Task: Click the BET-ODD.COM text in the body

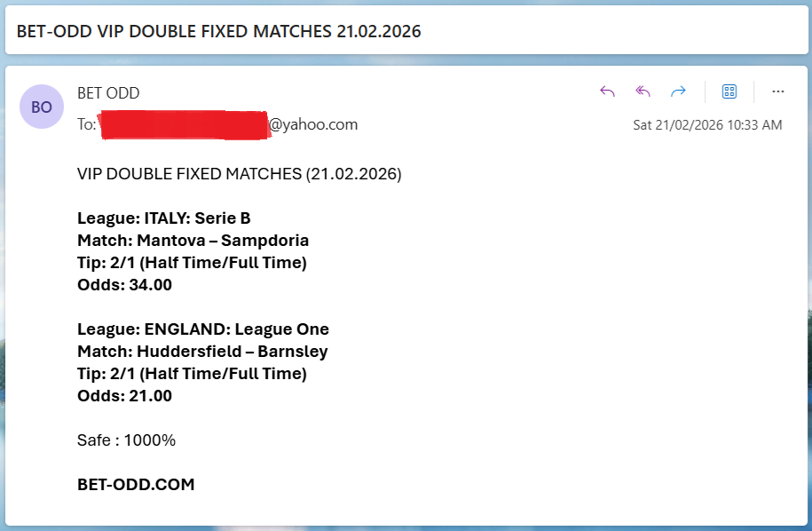Action: [x=136, y=485]
